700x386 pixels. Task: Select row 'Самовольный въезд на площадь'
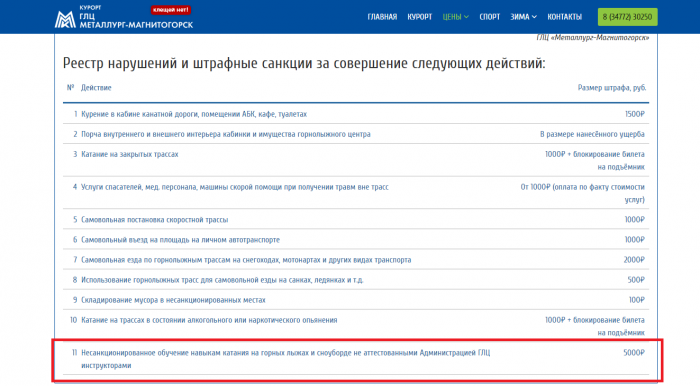click(x=356, y=240)
